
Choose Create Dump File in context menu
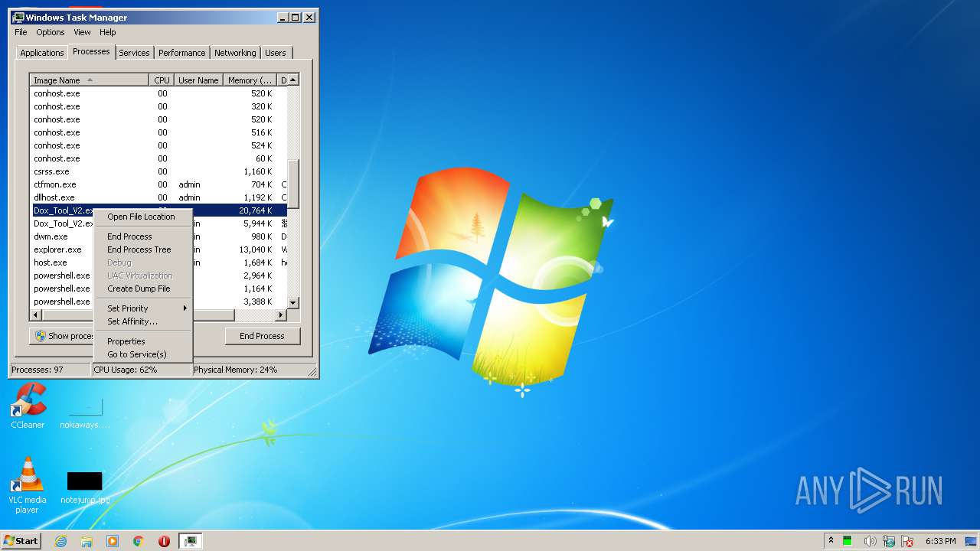tap(142, 289)
